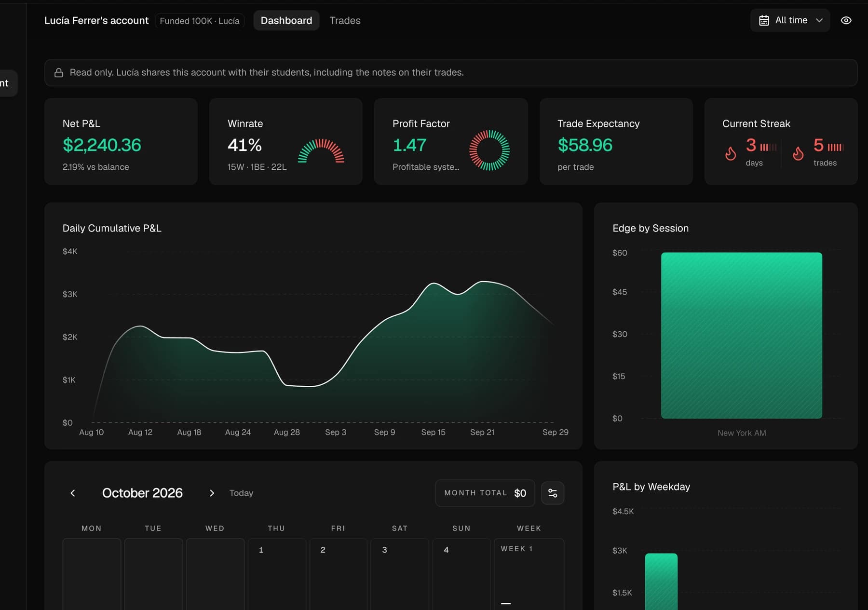868x610 pixels.
Task: Click the 15W · 1BE · 22L record text
Action: tap(257, 167)
